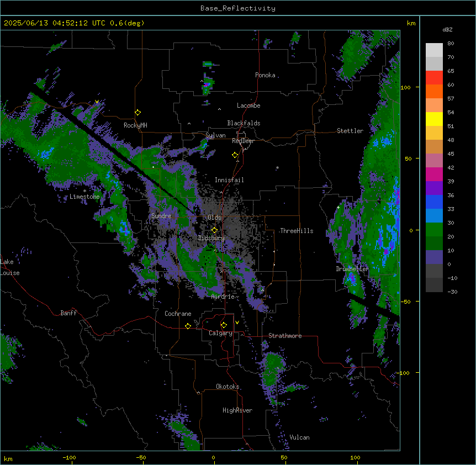Click the yellow v marker northwest of RockyMH
The width and height of the screenshot is (476, 465).
(97, 102)
